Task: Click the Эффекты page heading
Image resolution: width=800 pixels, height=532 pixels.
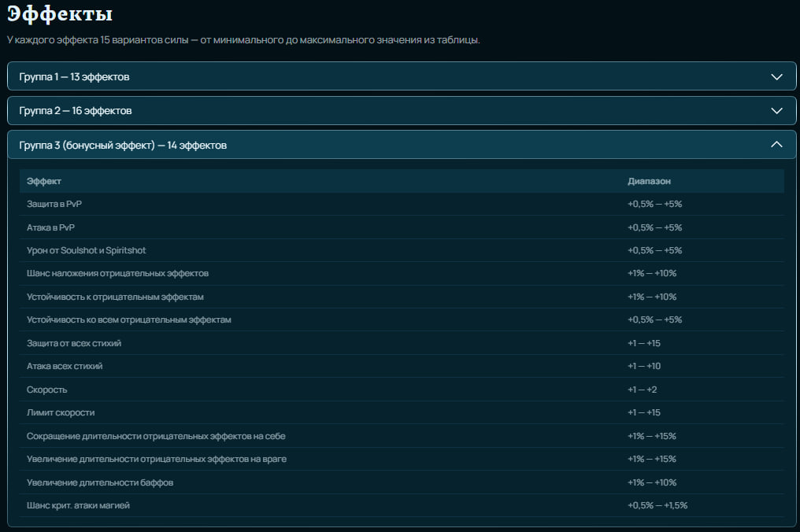Action: 60,13
